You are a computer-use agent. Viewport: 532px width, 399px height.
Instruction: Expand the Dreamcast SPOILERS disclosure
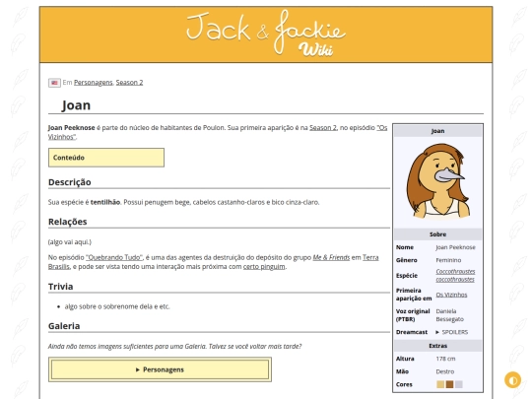click(451, 332)
